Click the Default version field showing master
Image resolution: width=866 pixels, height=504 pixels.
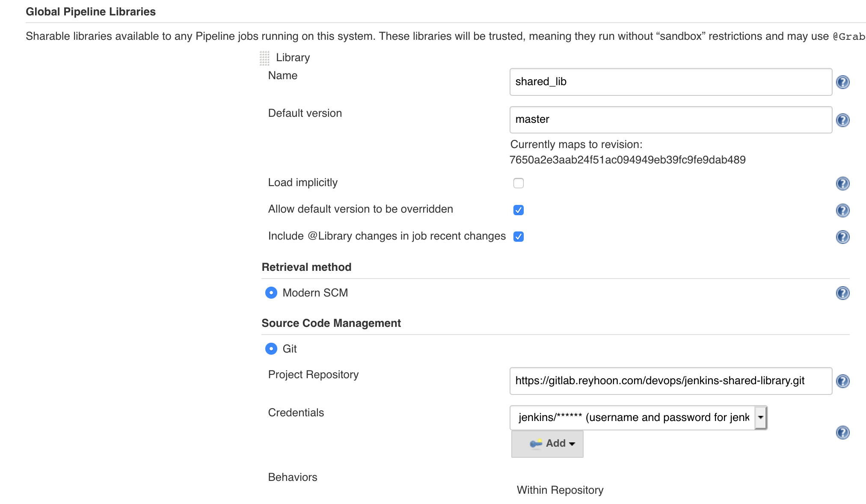[x=670, y=120]
